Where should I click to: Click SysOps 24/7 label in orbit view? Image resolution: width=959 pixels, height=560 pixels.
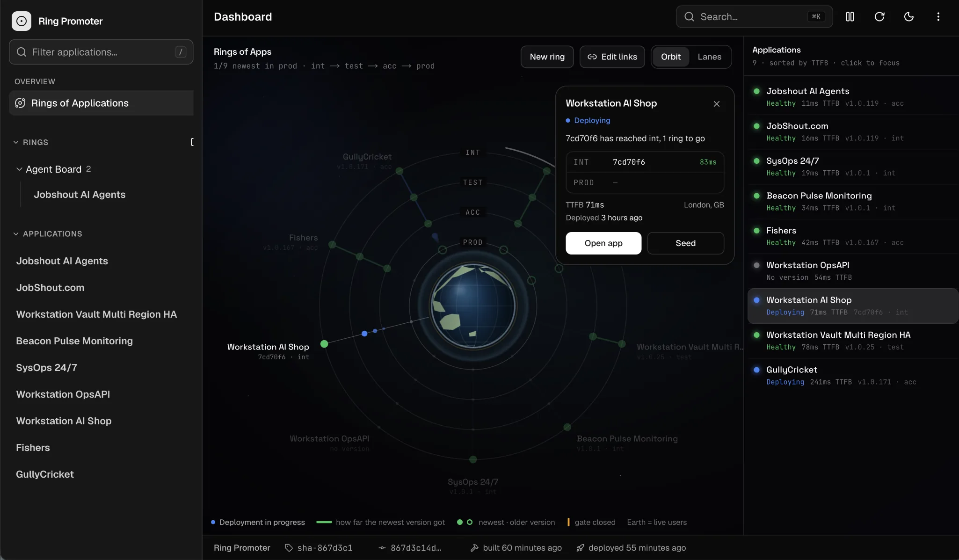(473, 482)
